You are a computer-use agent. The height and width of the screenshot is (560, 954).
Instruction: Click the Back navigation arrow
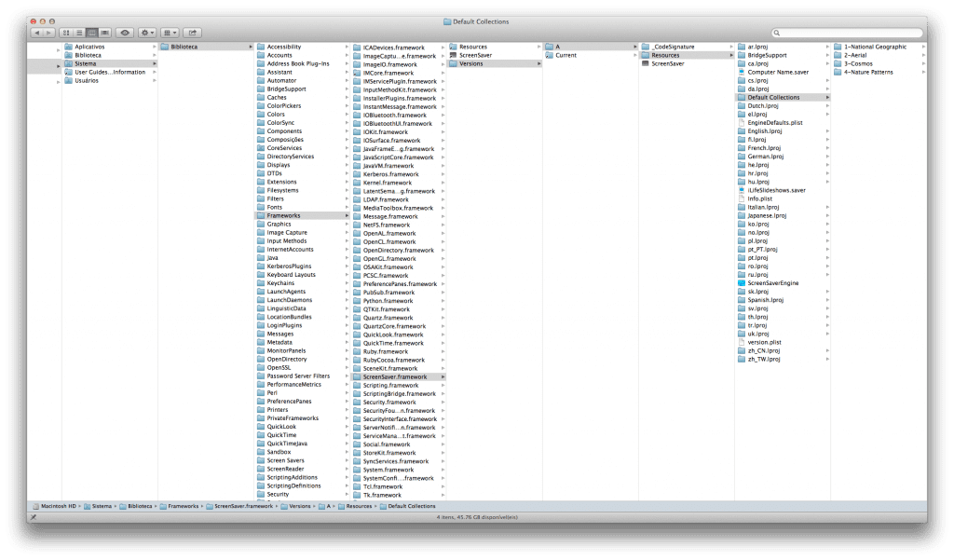tap(36, 32)
